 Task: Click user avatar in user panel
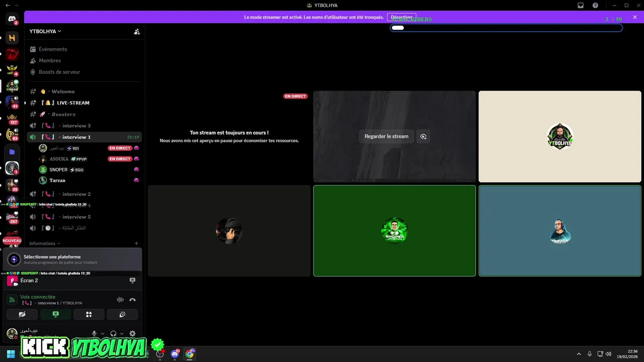point(12,333)
